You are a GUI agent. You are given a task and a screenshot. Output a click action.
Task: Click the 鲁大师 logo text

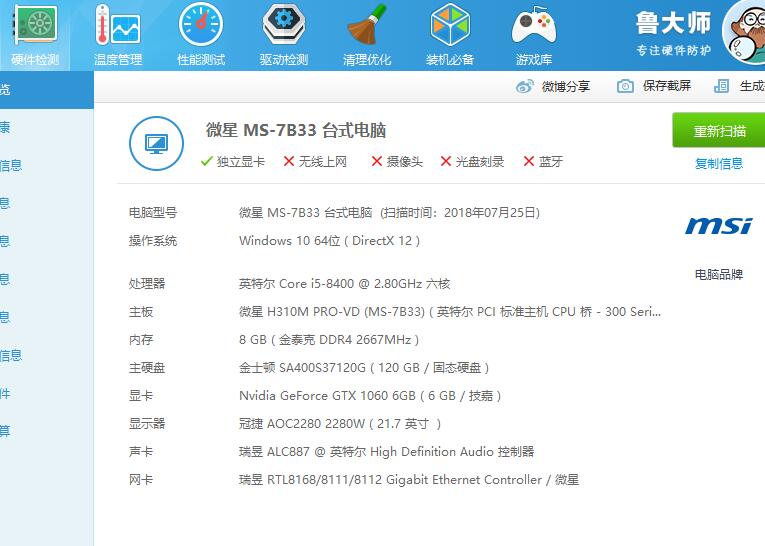click(x=673, y=23)
